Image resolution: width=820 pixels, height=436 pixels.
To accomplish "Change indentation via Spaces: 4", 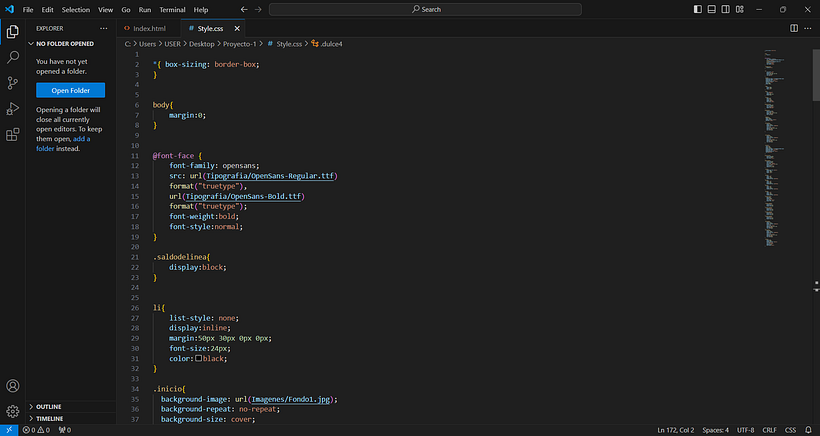I will click(x=715, y=430).
